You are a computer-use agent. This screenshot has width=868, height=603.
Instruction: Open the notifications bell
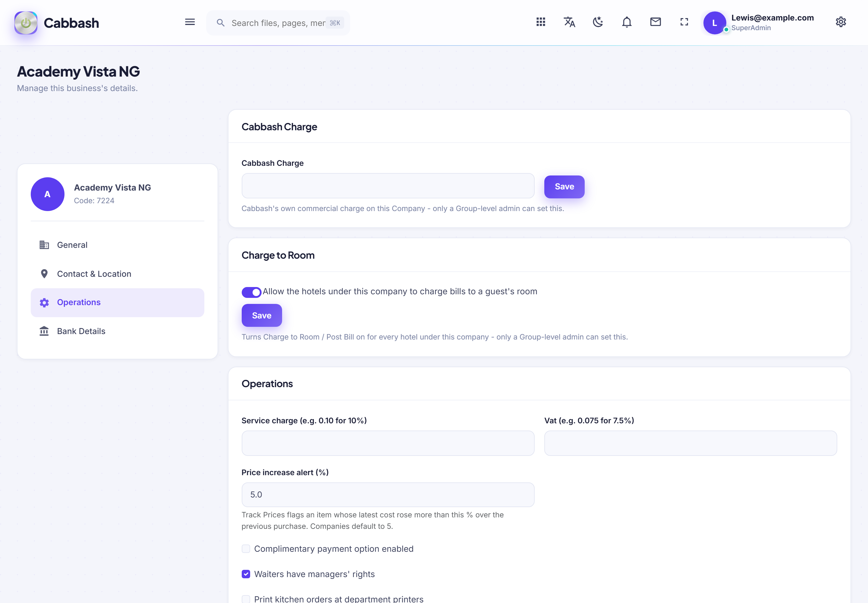pyautogui.click(x=627, y=22)
